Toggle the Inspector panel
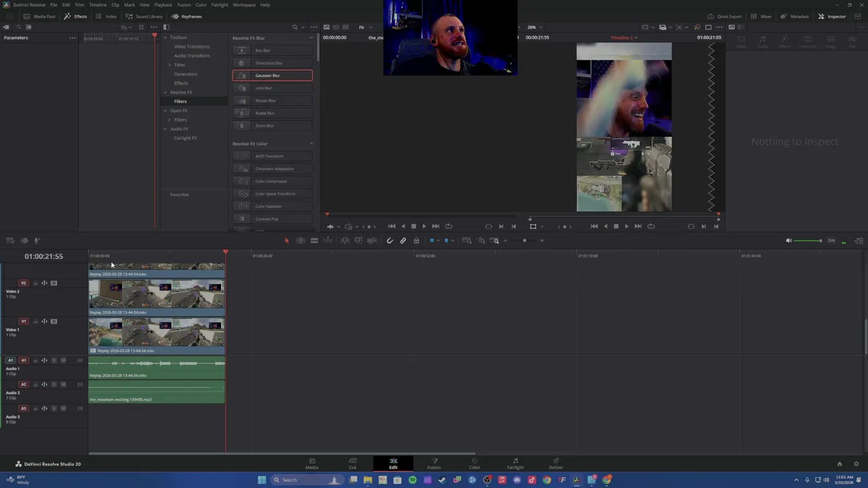The width and height of the screenshot is (868, 488). click(832, 16)
